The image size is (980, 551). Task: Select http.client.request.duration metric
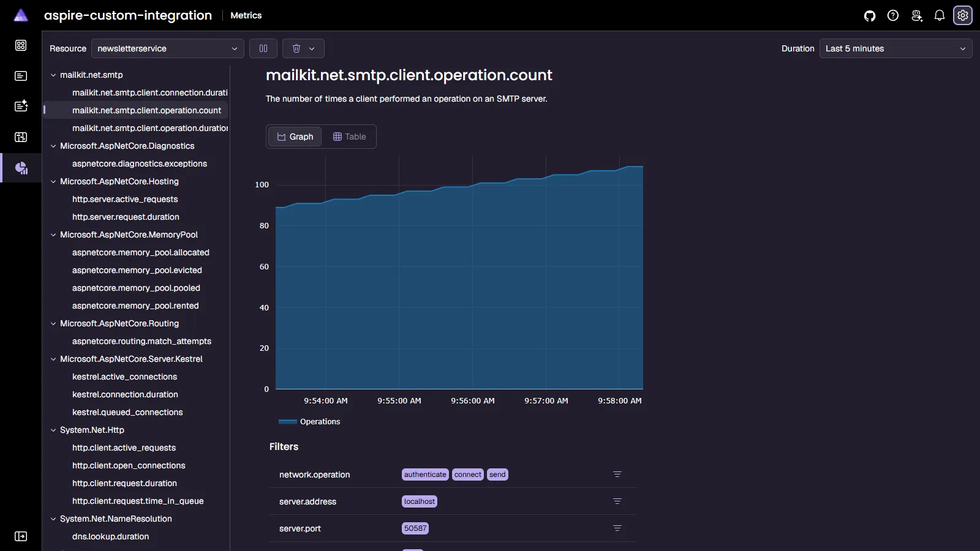click(124, 483)
